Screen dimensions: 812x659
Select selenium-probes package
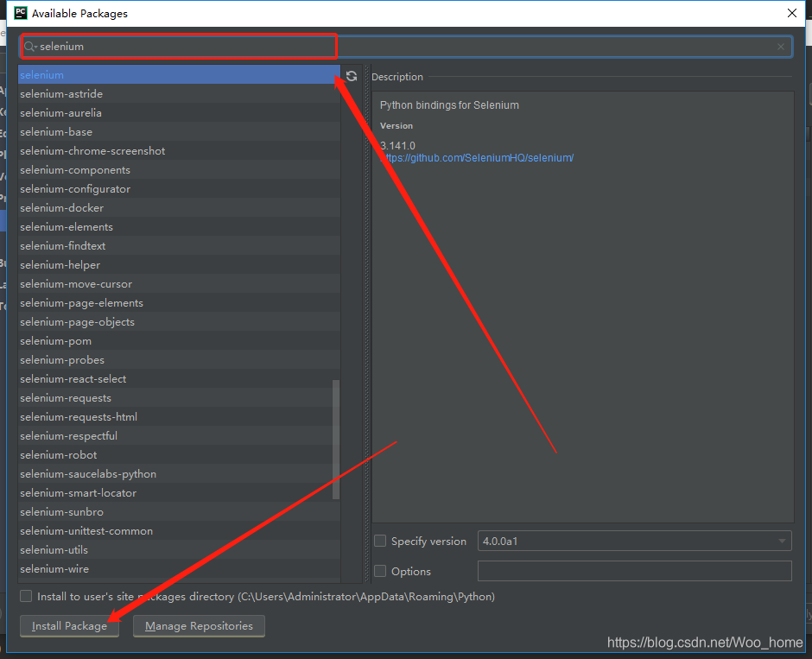[x=179, y=360]
